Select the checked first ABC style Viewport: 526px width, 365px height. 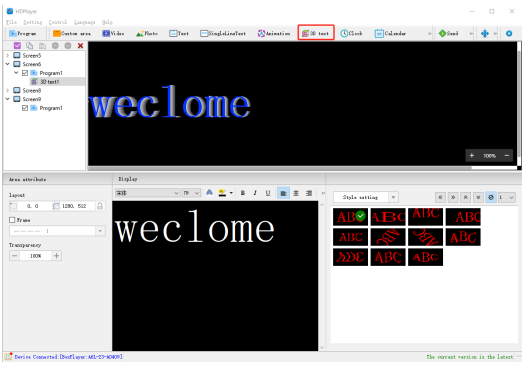tap(350, 217)
